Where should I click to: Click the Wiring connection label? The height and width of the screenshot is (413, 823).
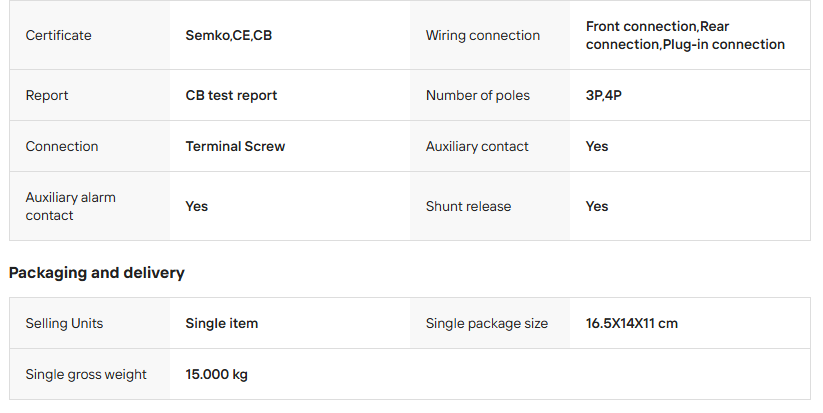point(482,36)
